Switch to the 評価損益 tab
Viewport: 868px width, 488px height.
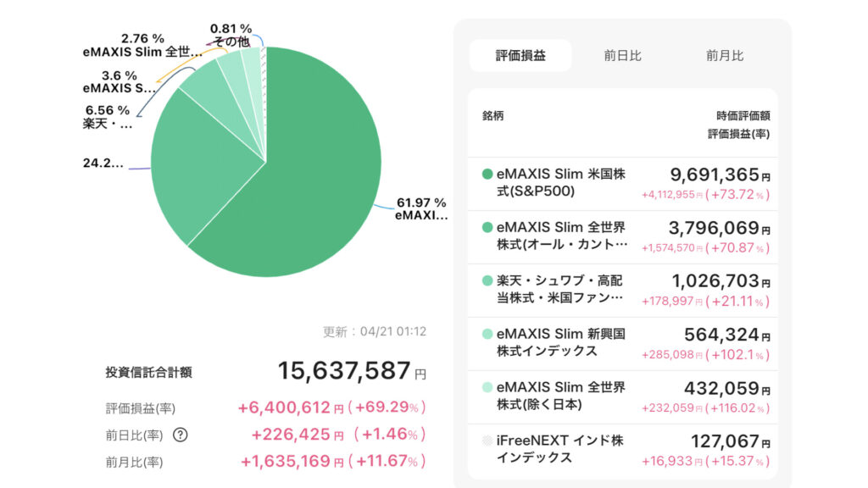click(520, 56)
